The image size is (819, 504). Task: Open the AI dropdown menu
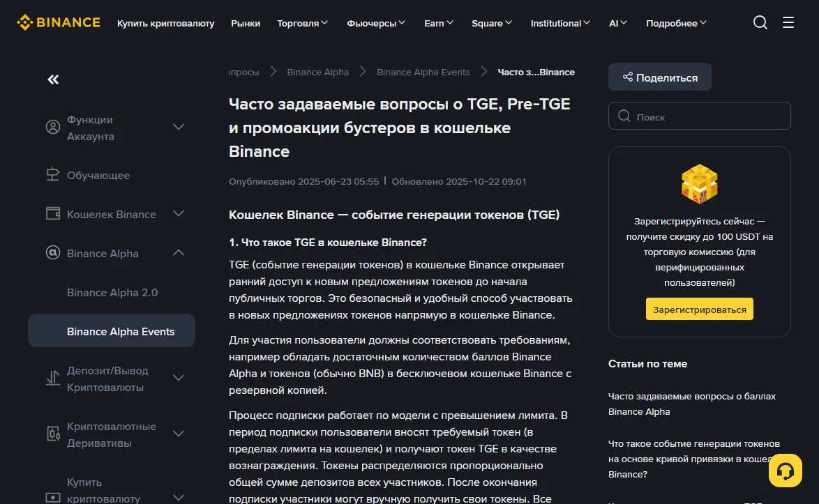coord(618,23)
